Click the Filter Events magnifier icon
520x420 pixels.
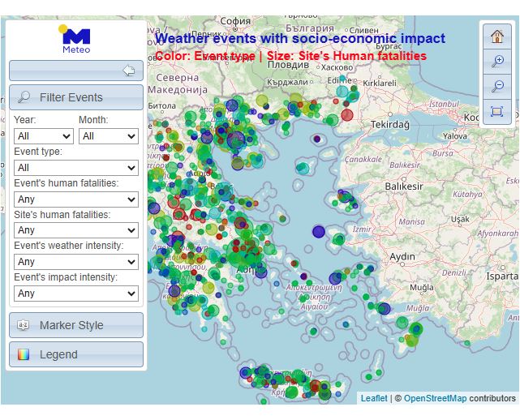(24, 97)
